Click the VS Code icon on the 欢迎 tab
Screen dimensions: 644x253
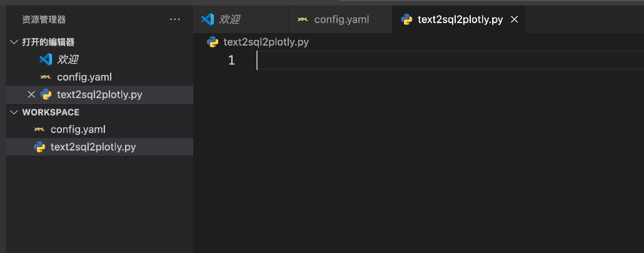click(208, 19)
